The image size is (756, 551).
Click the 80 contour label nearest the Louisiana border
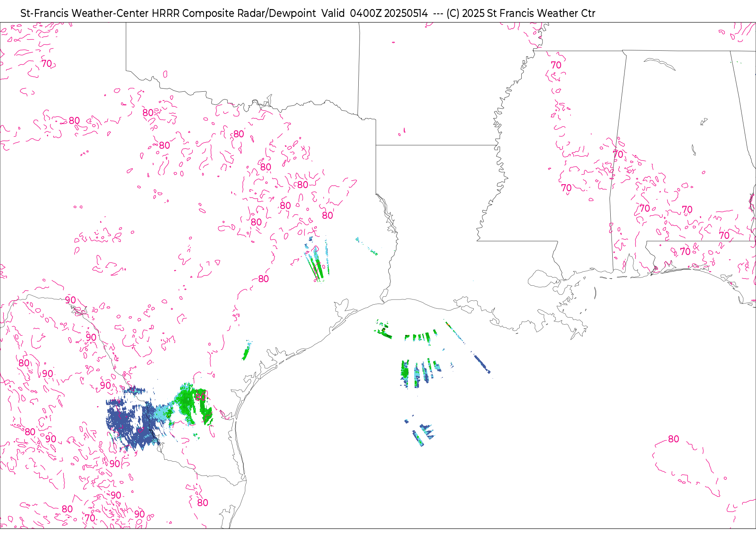(328, 215)
